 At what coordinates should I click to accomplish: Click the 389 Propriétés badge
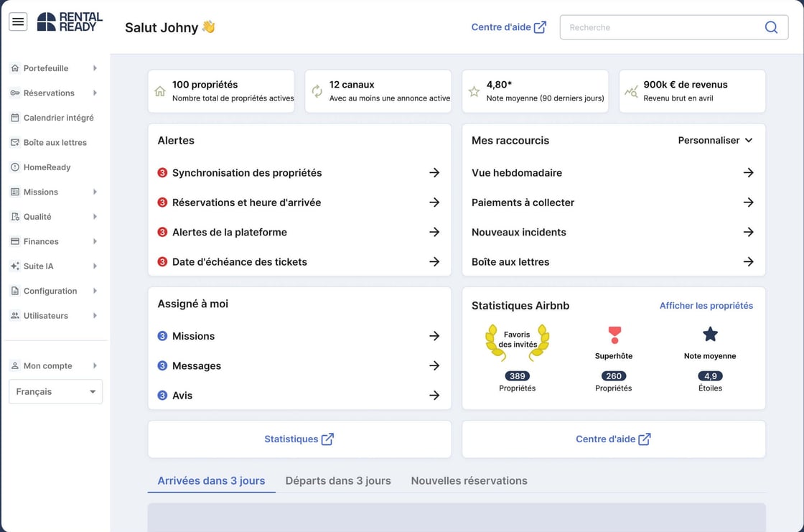(517, 376)
